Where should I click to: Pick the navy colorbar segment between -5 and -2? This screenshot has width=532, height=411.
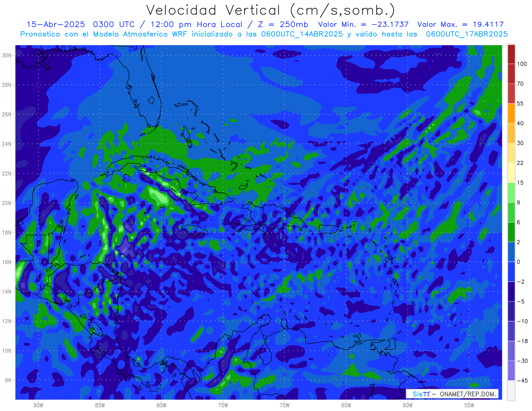tap(511, 291)
